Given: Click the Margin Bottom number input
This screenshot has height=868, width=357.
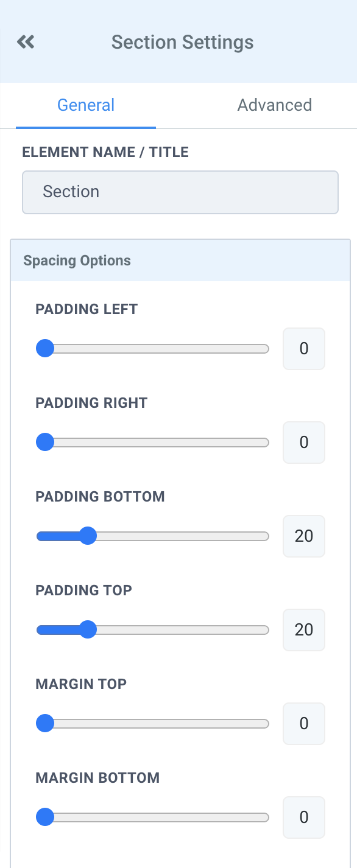Looking at the screenshot, I should click(x=303, y=817).
